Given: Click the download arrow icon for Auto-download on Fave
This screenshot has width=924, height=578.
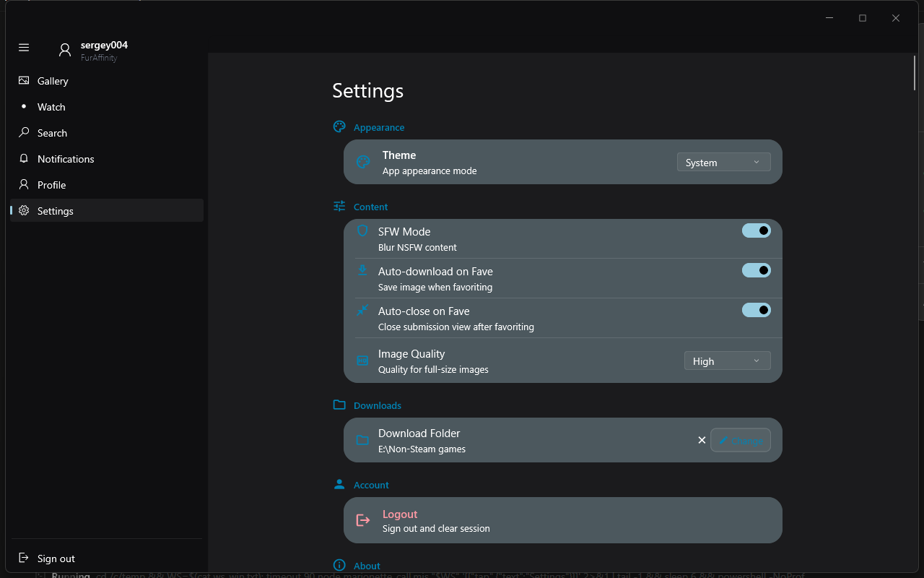Looking at the screenshot, I should (362, 270).
